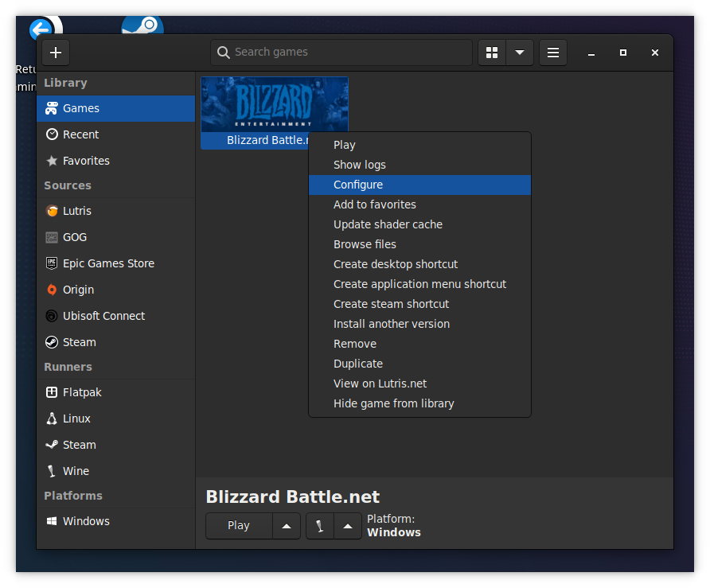
Task: Choose Hide game from library
Action: 419,403
